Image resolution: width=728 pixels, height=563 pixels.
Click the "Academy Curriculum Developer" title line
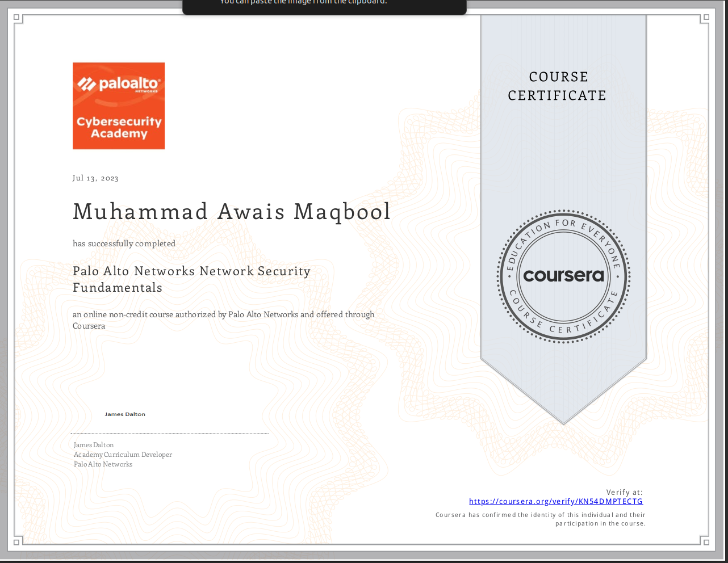123,455
